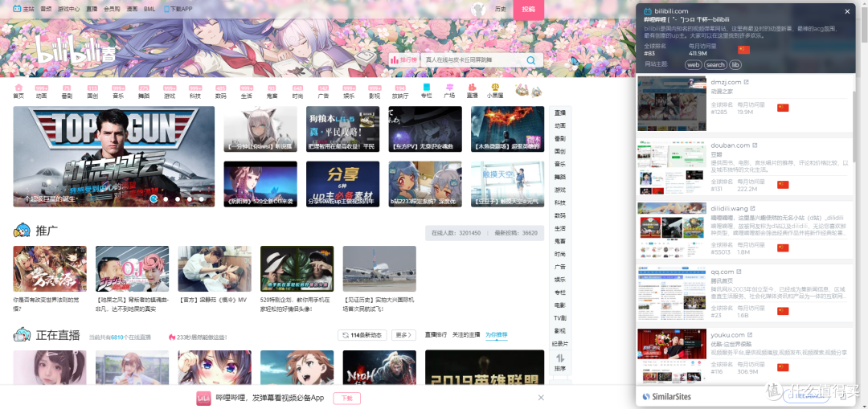This screenshot has height=409, width=868.
Task: Select the last carousel indicator dot
Action: point(202,198)
